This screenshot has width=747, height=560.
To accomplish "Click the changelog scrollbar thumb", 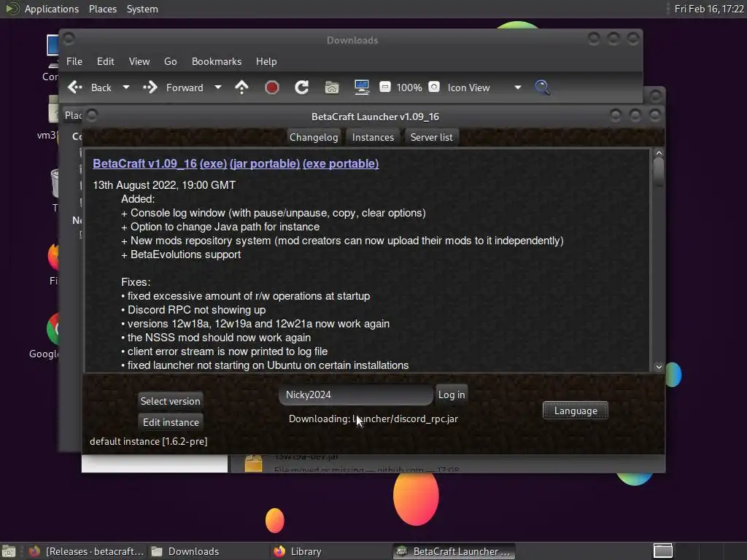I will pos(659,172).
